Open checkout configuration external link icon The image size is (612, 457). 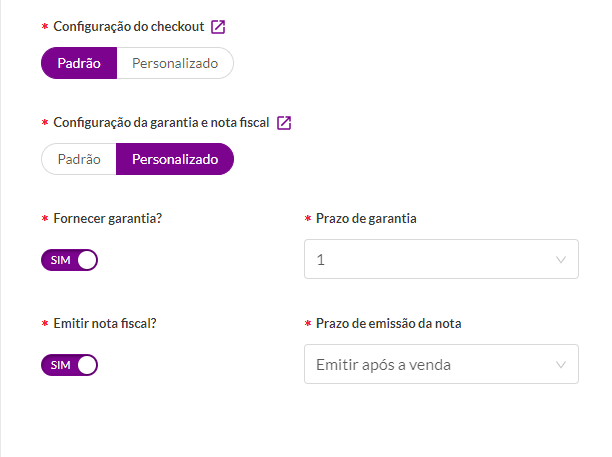point(218,27)
